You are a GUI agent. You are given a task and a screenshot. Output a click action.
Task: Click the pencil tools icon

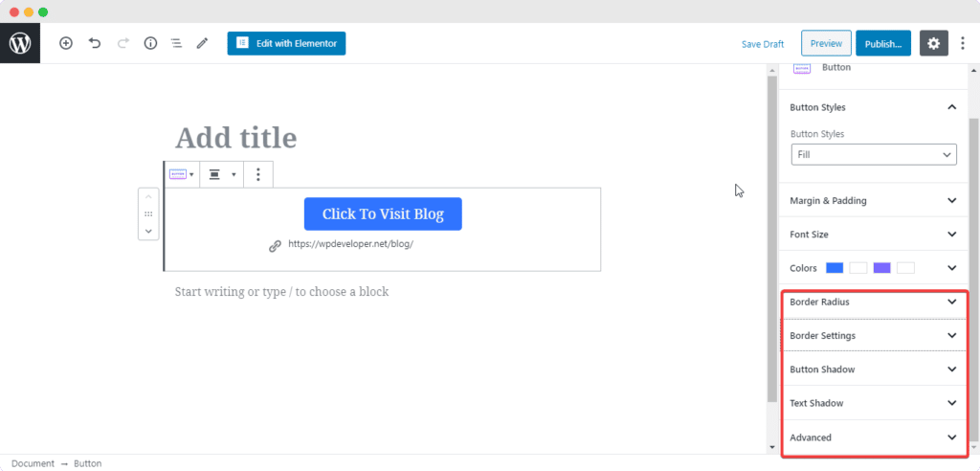(202, 44)
